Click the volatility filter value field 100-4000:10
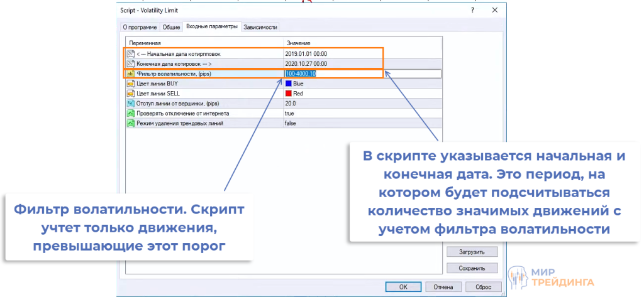The height and width of the screenshot is (297, 644). click(301, 73)
